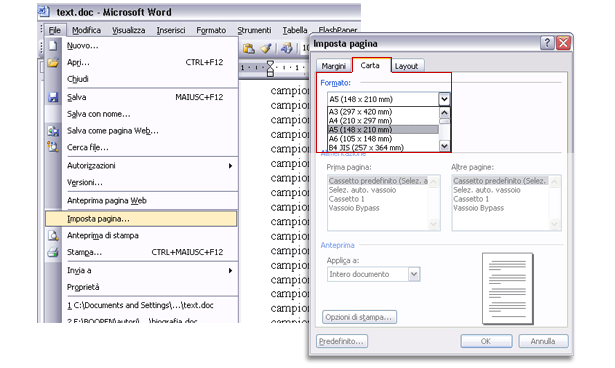Viewport: 615px width, 368px height.
Task: Click the Salva floppy disk icon
Action: pyautogui.click(x=53, y=97)
